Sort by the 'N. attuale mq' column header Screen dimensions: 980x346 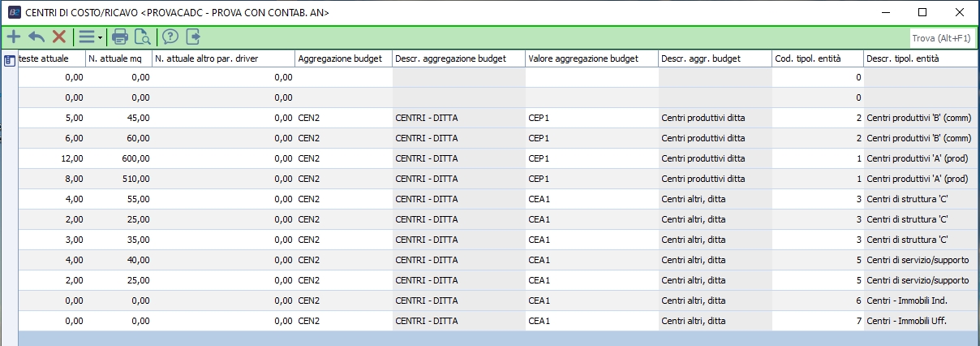click(x=118, y=58)
